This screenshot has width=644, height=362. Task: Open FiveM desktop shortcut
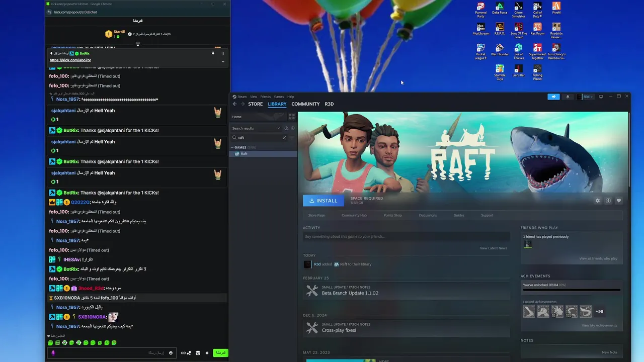[x=556, y=9]
